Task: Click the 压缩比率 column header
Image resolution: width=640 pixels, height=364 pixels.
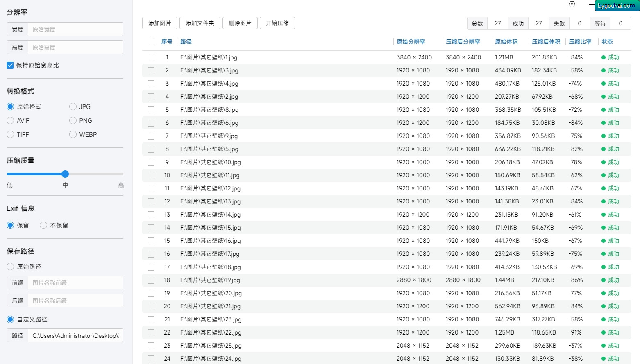Action: click(580, 41)
